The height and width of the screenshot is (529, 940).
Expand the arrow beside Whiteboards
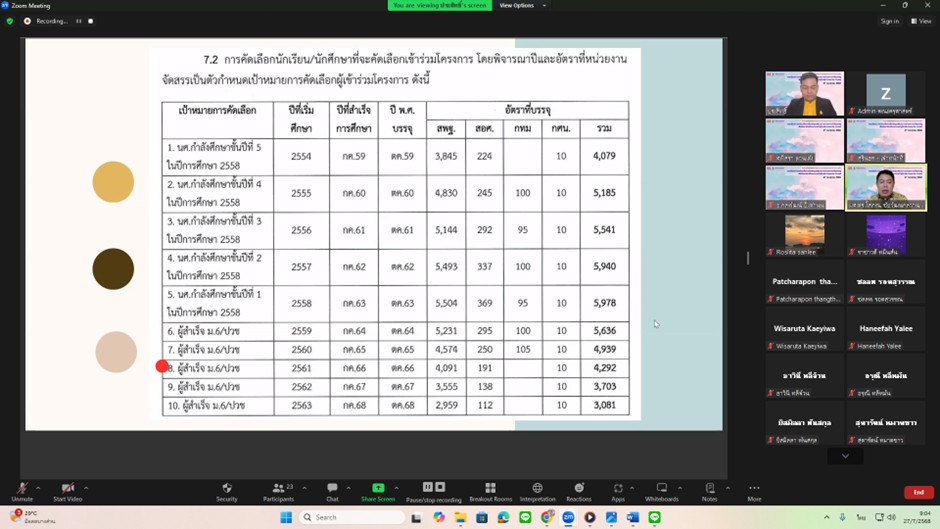680,488
